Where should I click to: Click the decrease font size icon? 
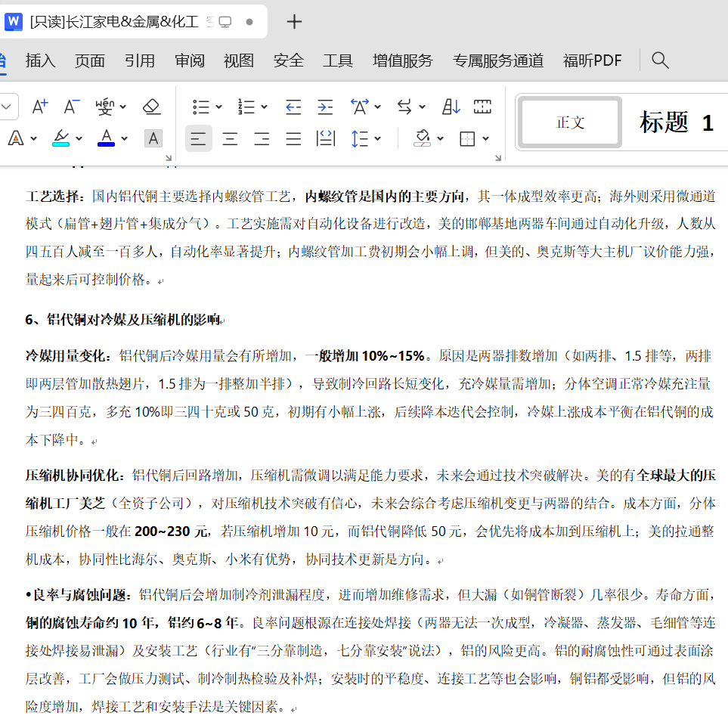72,107
